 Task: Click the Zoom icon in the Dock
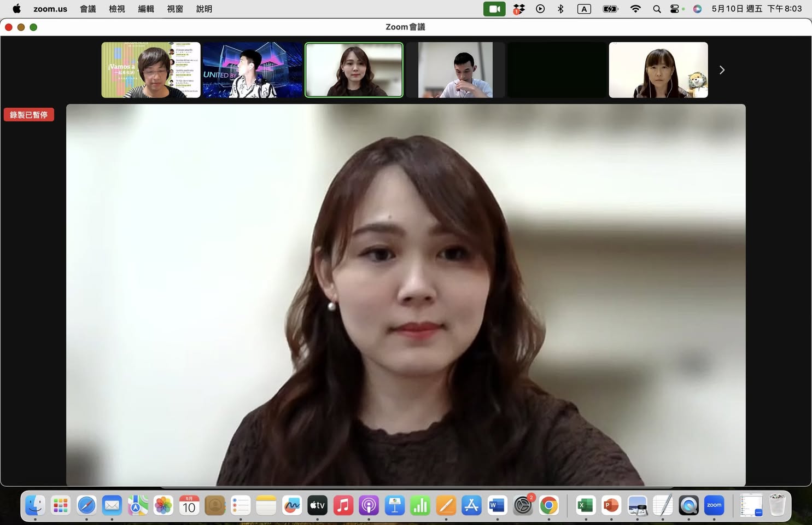coord(714,505)
